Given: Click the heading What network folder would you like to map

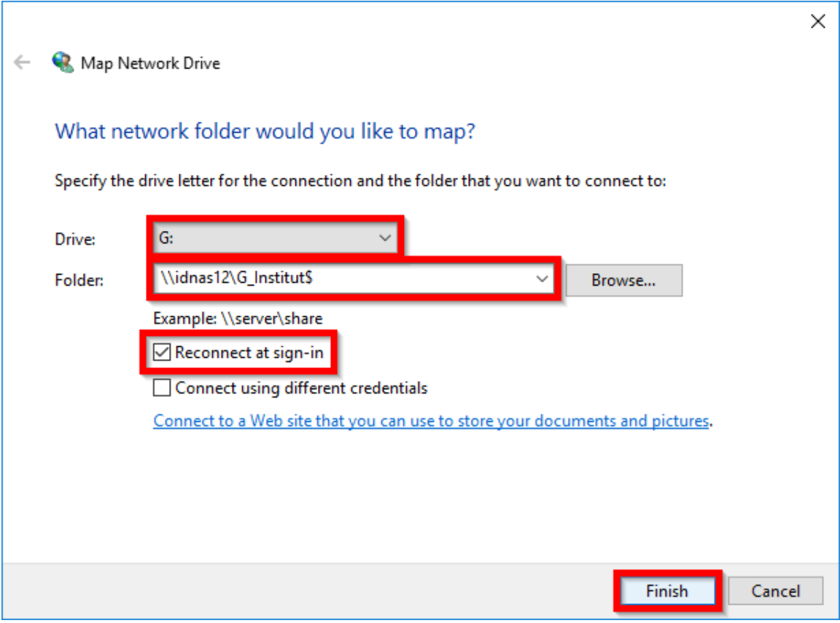Looking at the screenshot, I should pyautogui.click(x=265, y=132).
